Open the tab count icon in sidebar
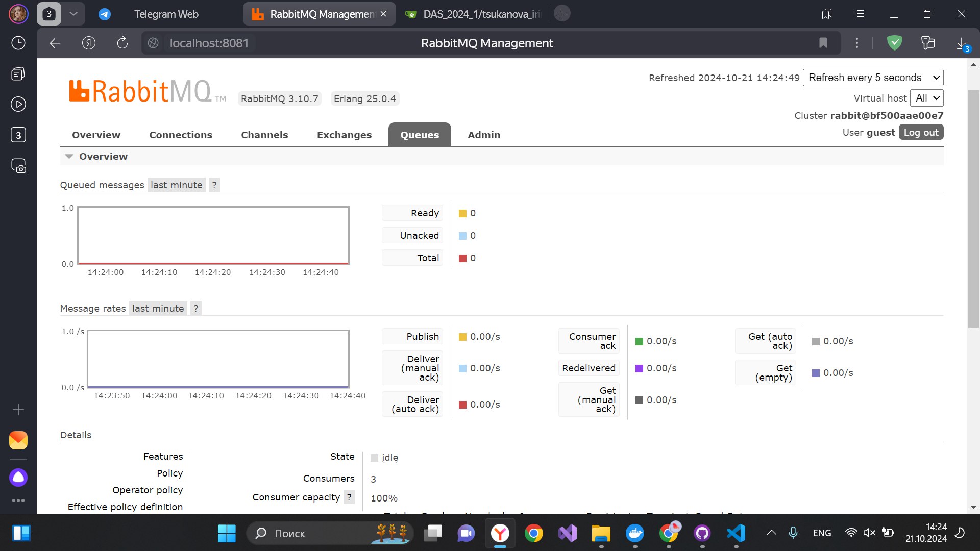 pos(18,135)
